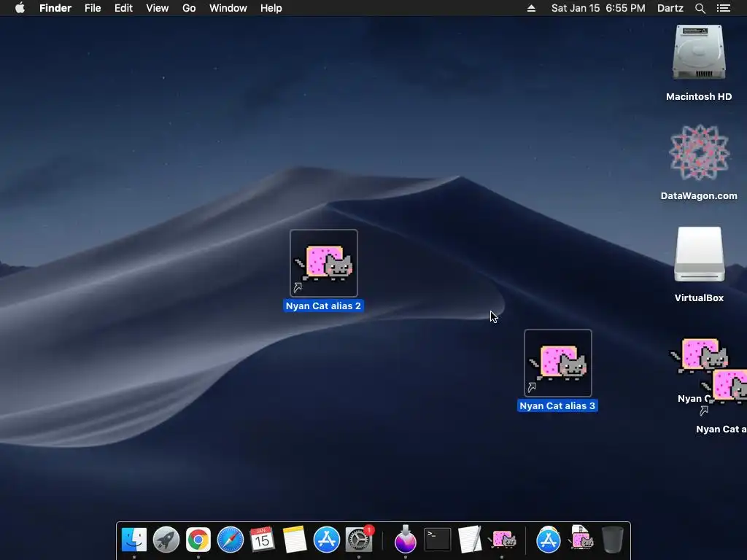This screenshot has width=747, height=560.
Task: Click the "Macintosh HD" label
Action: 699,97
